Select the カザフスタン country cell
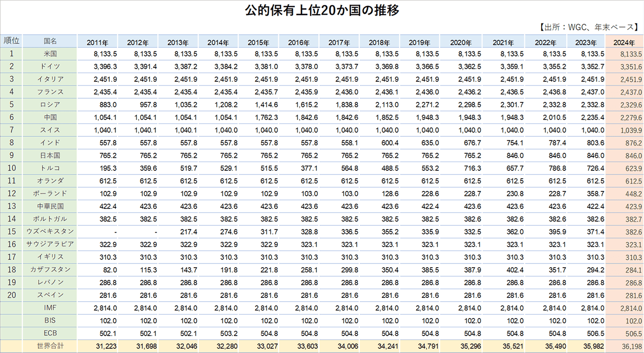Image resolution: width=644 pixels, height=353 pixels. (x=50, y=269)
